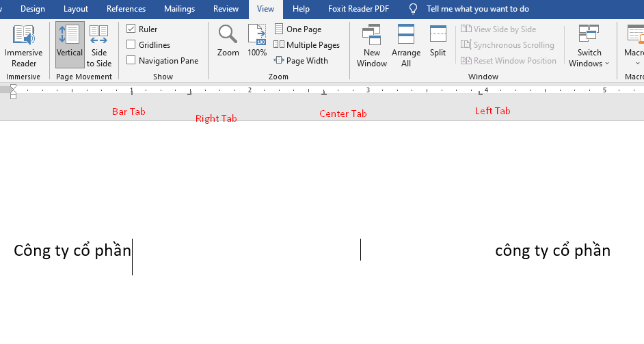This screenshot has width=644, height=344.
Task: Click the left indent square marker on ruler
Action: [13, 96]
